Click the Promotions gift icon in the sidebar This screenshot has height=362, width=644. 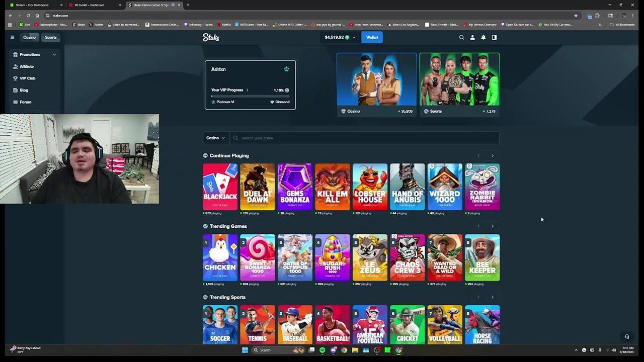tap(15, 54)
